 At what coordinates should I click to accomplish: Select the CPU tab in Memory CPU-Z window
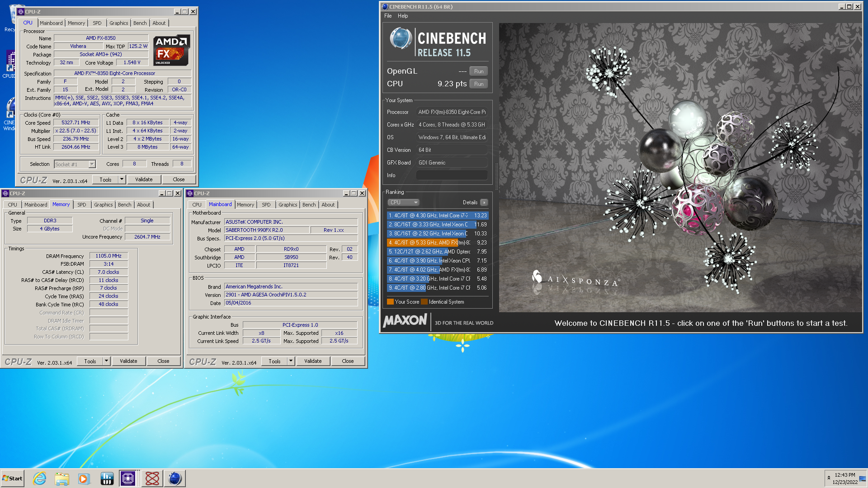coord(13,205)
